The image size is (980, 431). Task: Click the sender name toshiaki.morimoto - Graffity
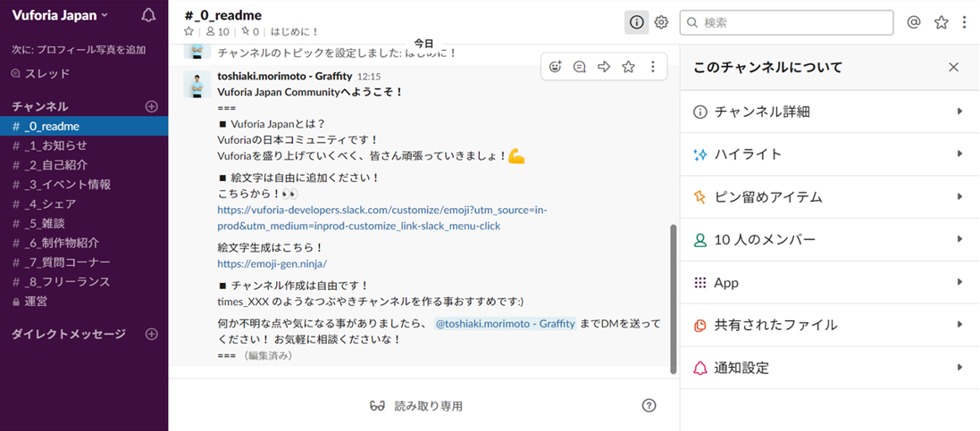(284, 76)
